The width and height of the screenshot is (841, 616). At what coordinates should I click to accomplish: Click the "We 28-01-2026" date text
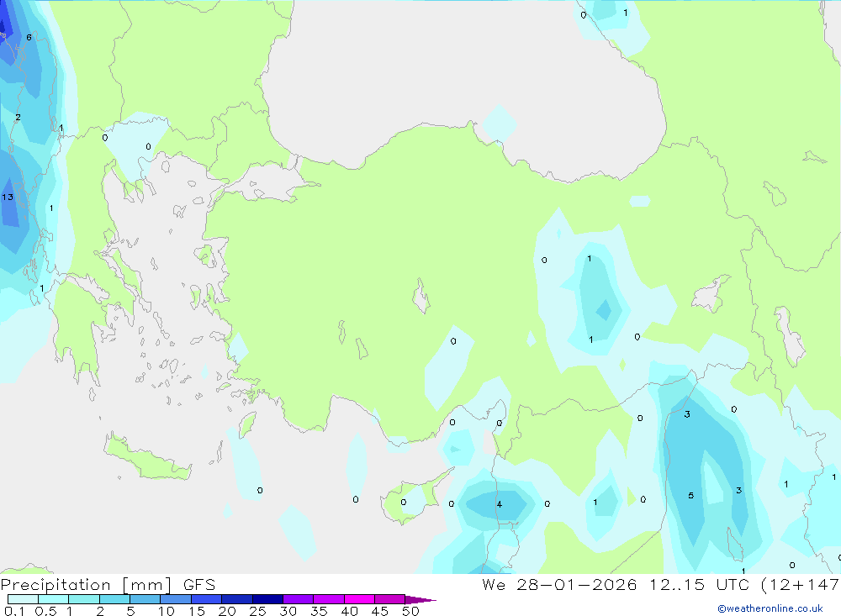(559, 585)
